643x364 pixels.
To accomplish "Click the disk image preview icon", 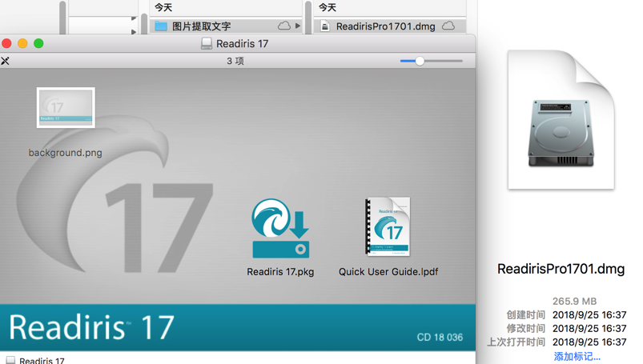I will (561, 119).
